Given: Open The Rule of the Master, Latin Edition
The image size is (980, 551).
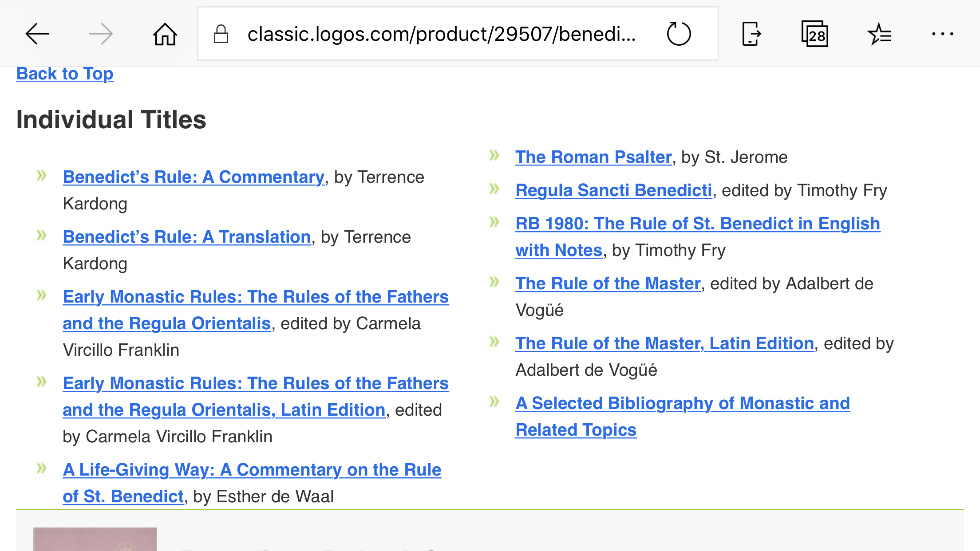Looking at the screenshot, I should (664, 343).
